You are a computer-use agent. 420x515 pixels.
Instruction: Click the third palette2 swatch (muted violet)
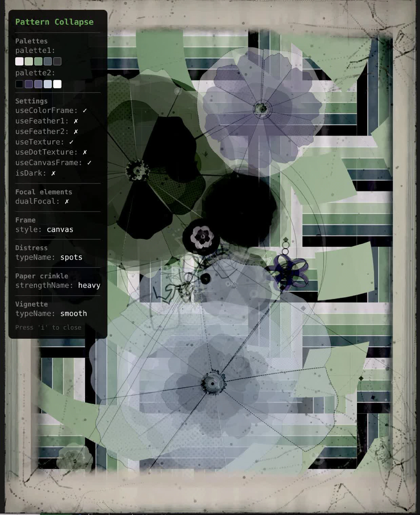(x=38, y=84)
